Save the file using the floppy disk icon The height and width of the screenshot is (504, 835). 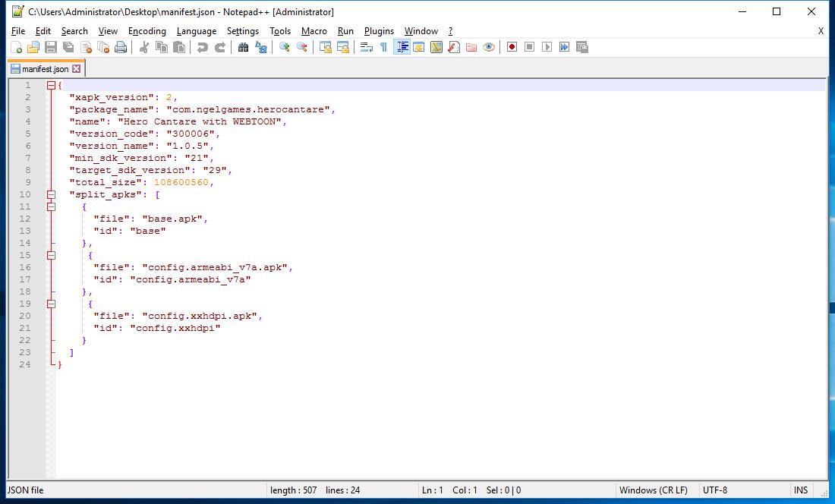click(51, 47)
